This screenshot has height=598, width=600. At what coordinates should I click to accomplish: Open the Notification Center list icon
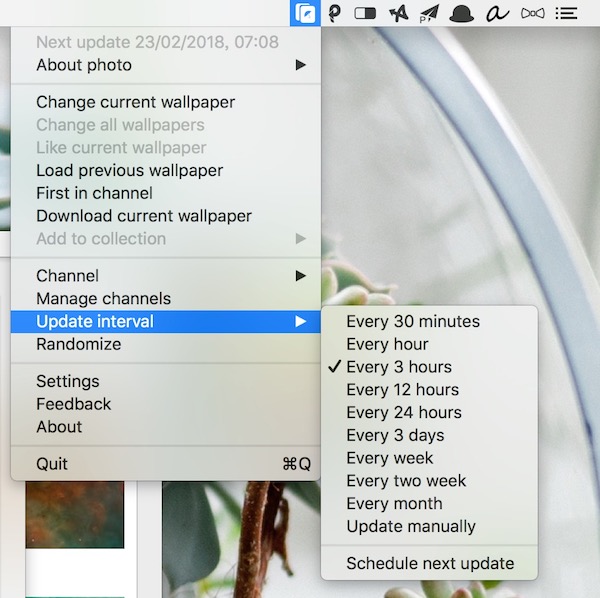tap(567, 13)
